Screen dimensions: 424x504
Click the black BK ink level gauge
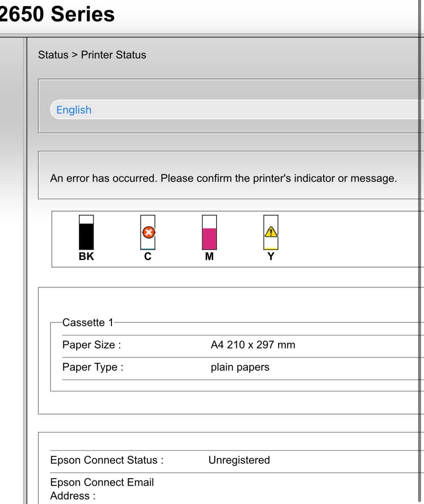point(86,232)
